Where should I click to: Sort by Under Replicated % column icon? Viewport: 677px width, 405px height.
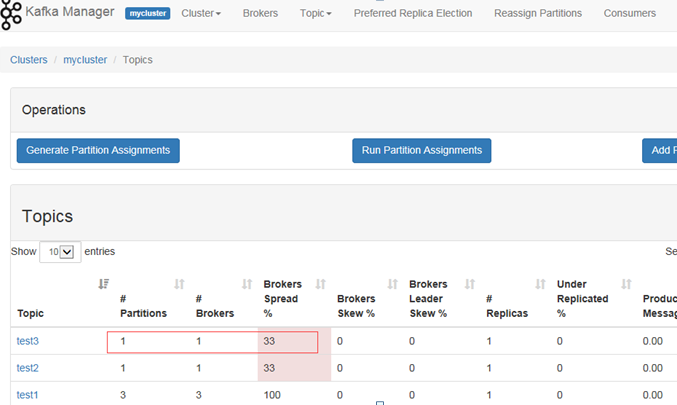(626, 284)
